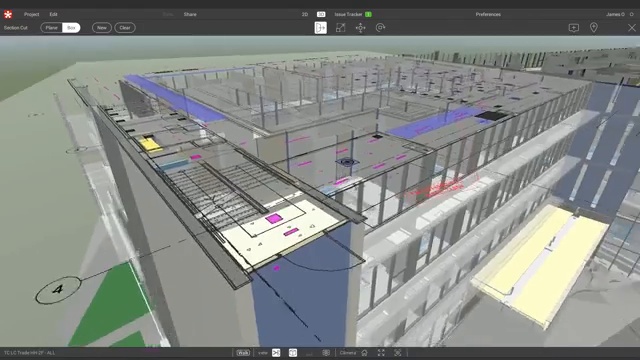Select the move gizmo tool icon
The width and height of the screenshot is (640, 360).
pos(360,28)
